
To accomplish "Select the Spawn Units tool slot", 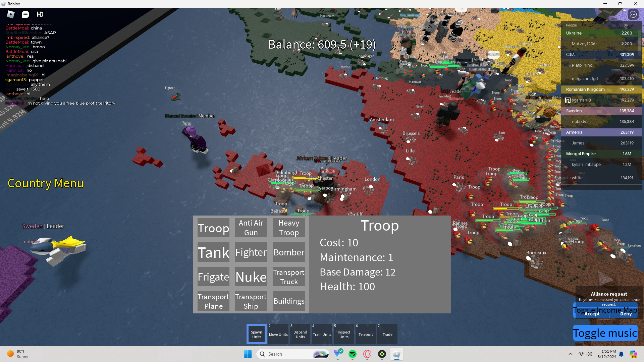I will 257,334.
